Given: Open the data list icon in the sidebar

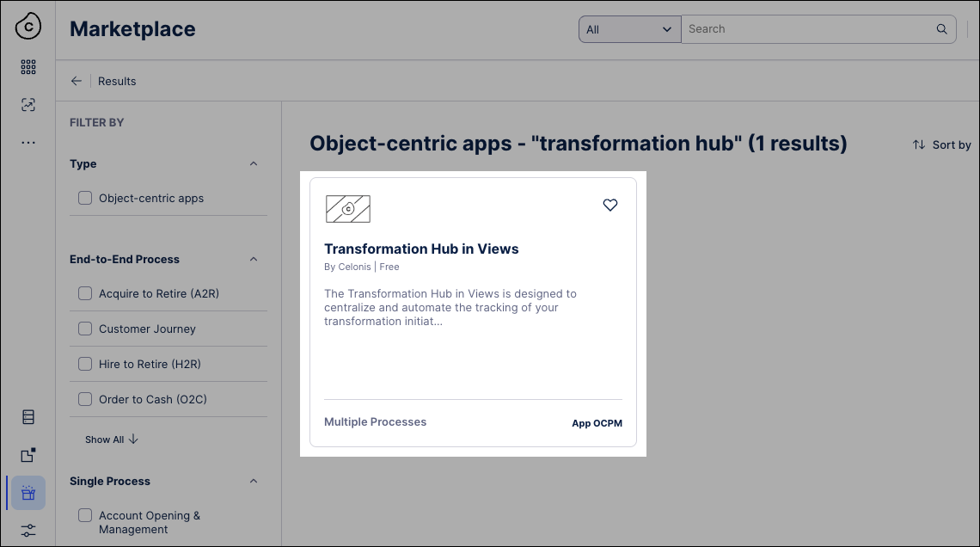Looking at the screenshot, I should coord(28,417).
